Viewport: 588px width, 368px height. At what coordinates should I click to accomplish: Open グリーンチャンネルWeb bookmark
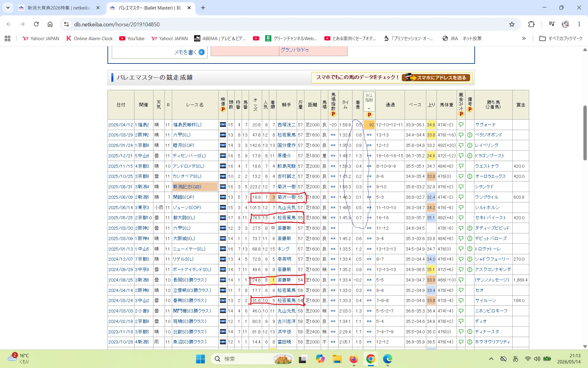pos(291,38)
